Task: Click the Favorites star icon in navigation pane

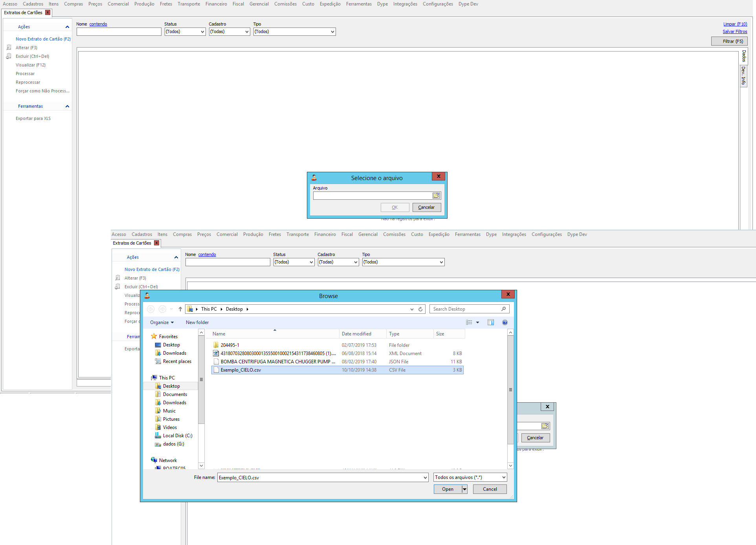Action: (154, 336)
